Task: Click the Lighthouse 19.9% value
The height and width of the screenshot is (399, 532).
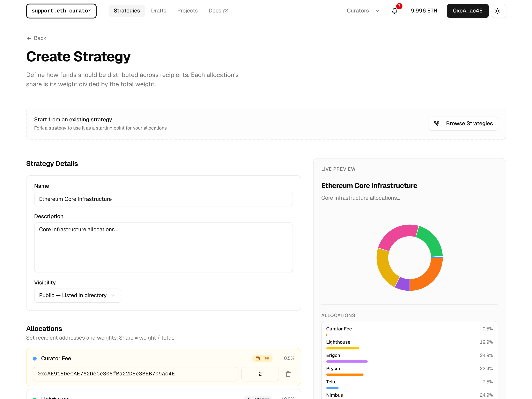Action: pyautogui.click(x=486, y=342)
